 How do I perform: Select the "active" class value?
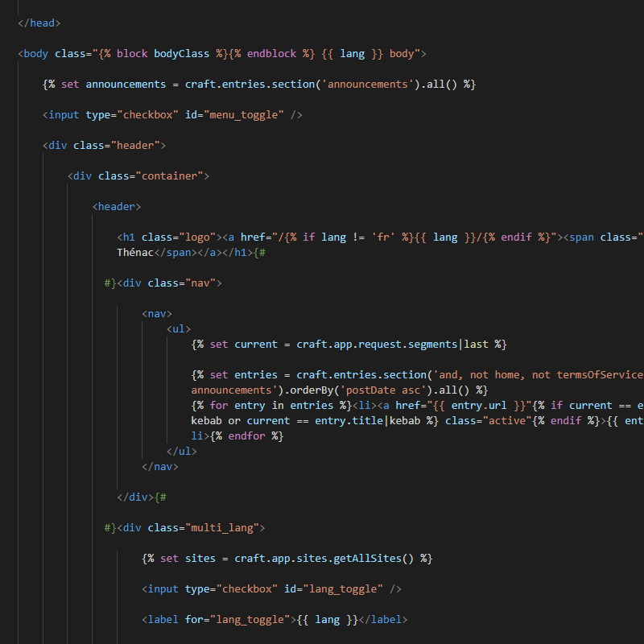point(510,421)
